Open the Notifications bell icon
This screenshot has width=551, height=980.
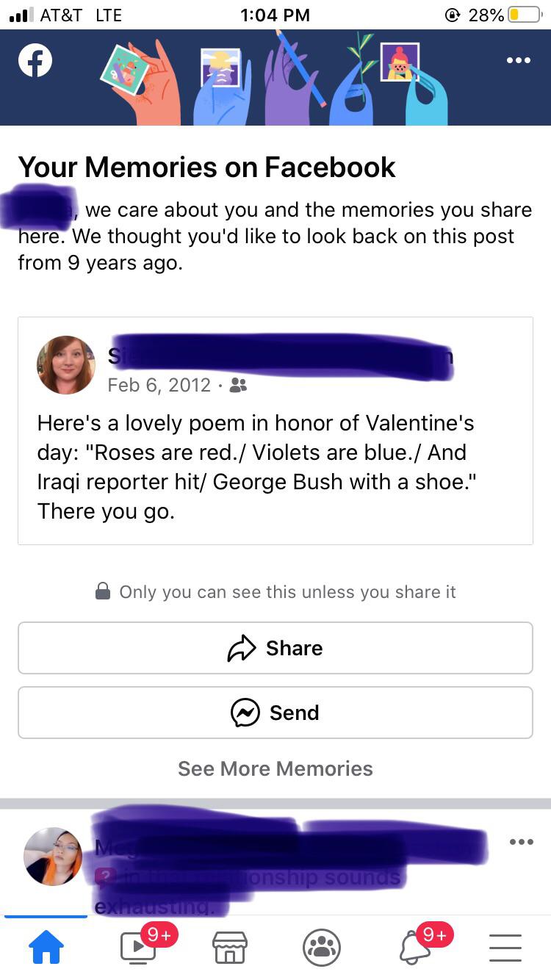point(415,948)
